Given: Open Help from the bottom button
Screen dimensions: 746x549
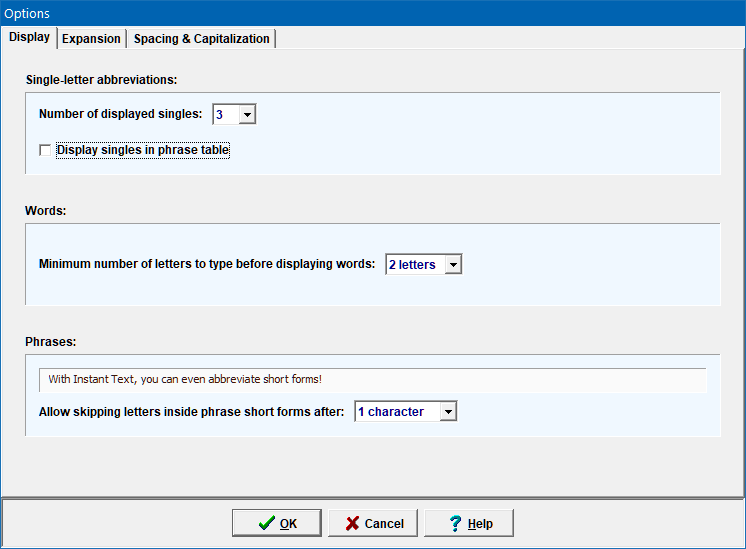Looking at the screenshot, I should tap(469, 523).
